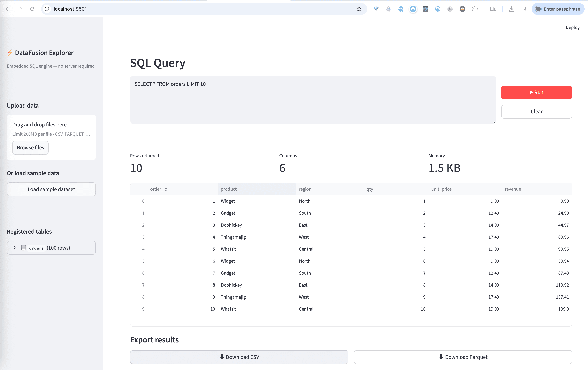This screenshot has height=370, width=588.
Task: Click the back navigation arrow
Action: pyautogui.click(x=8, y=9)
